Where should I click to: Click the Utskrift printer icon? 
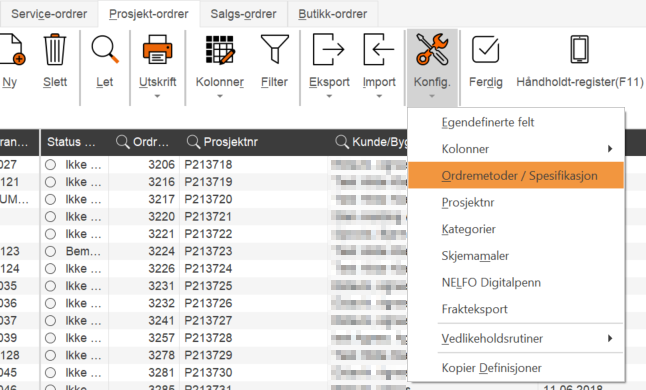point(157,49)
